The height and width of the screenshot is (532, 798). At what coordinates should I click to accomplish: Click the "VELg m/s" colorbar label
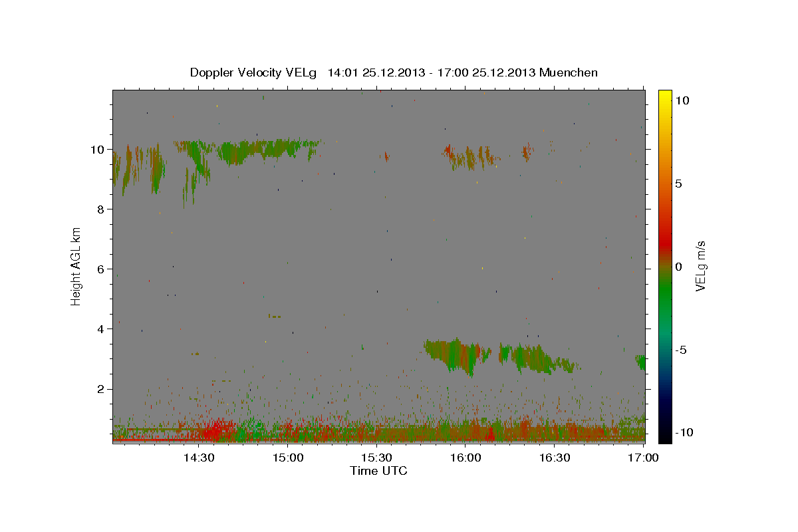pyautogui.click(x=700, y=266)
